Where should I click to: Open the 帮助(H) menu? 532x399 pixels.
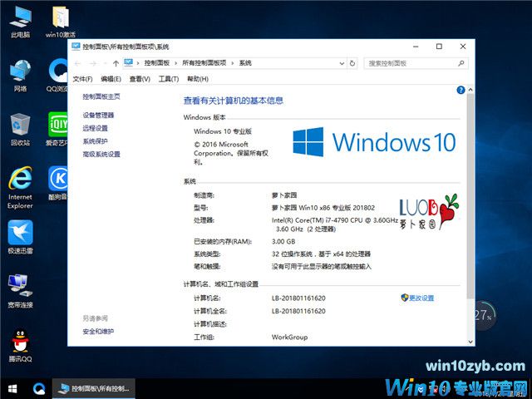pyautogui.click(x=198, y=79)
